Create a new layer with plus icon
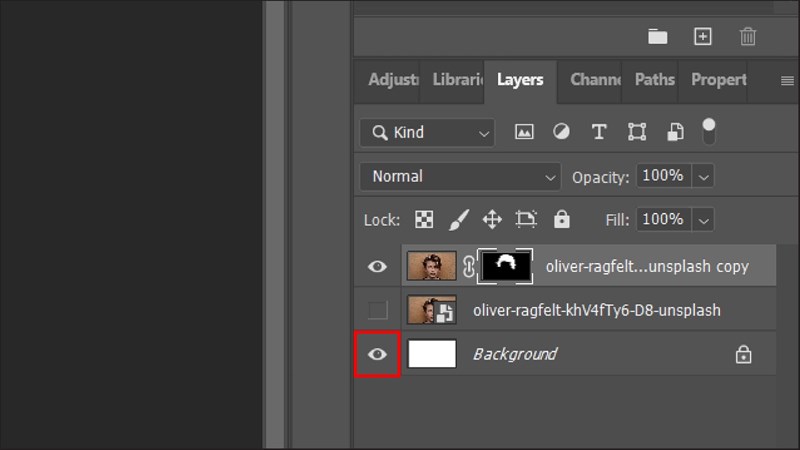Viewport: 800px width, 450px height. 703,37
